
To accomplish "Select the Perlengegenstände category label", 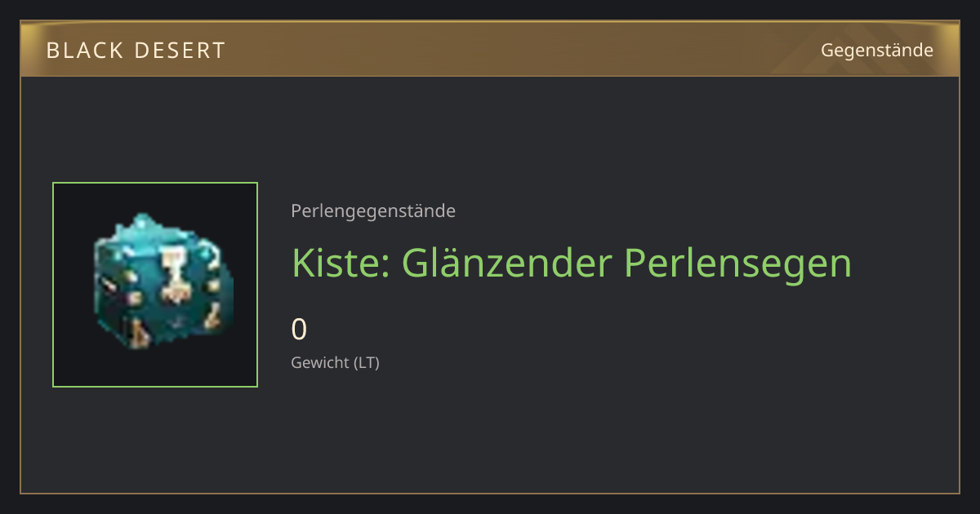I will [373, 211].
